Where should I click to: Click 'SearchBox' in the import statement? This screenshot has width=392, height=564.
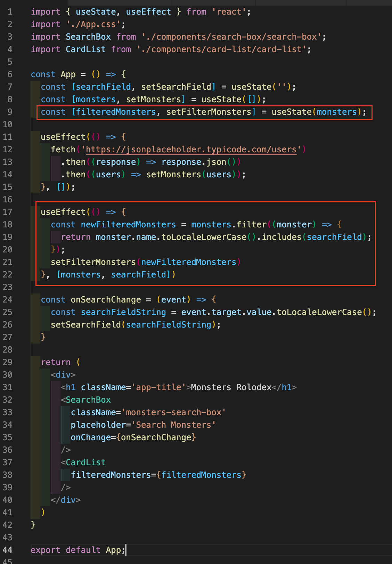click(88, 37)
